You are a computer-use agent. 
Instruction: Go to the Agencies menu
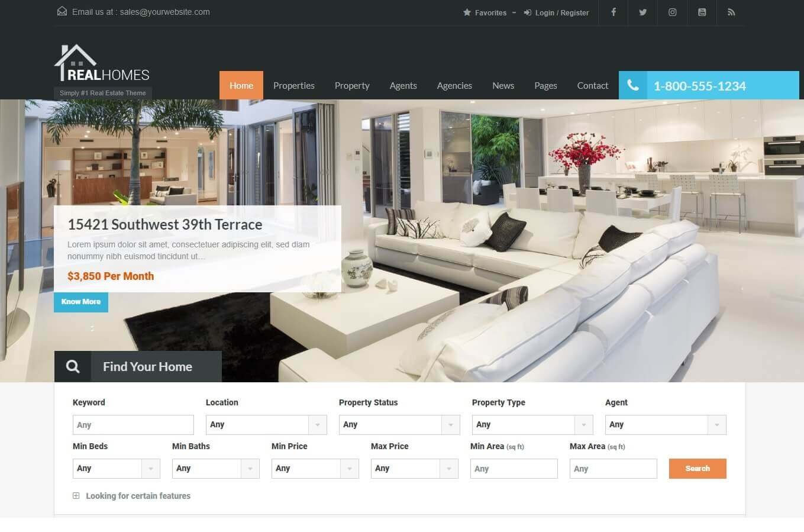coord(454,85)
